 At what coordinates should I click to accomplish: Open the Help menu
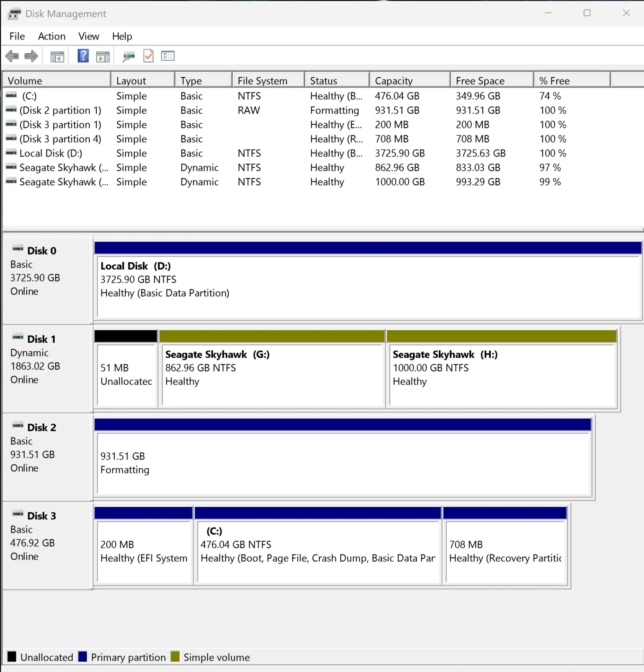[122, 36]
